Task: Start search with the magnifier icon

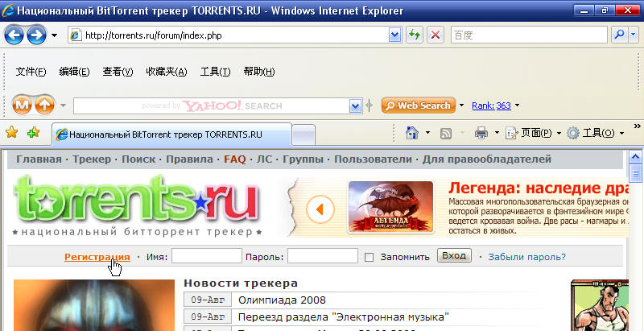Action: (618, 35)
